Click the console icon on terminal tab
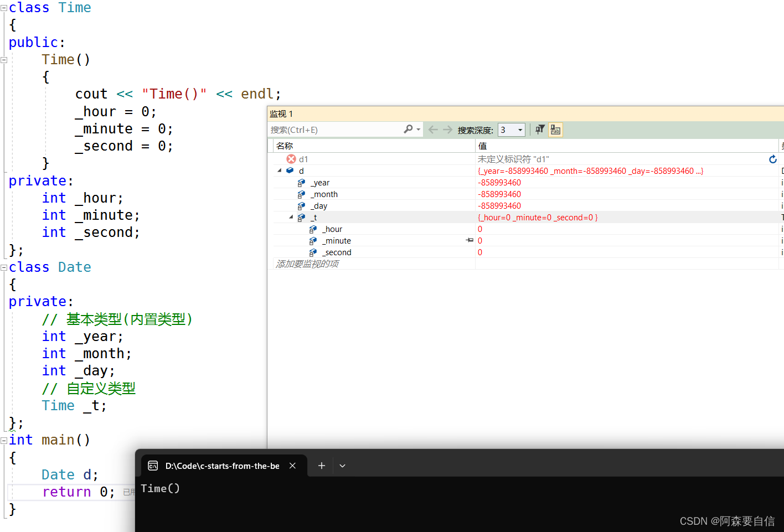This screenshot has height=532, width=784. [x=153, y=466]
